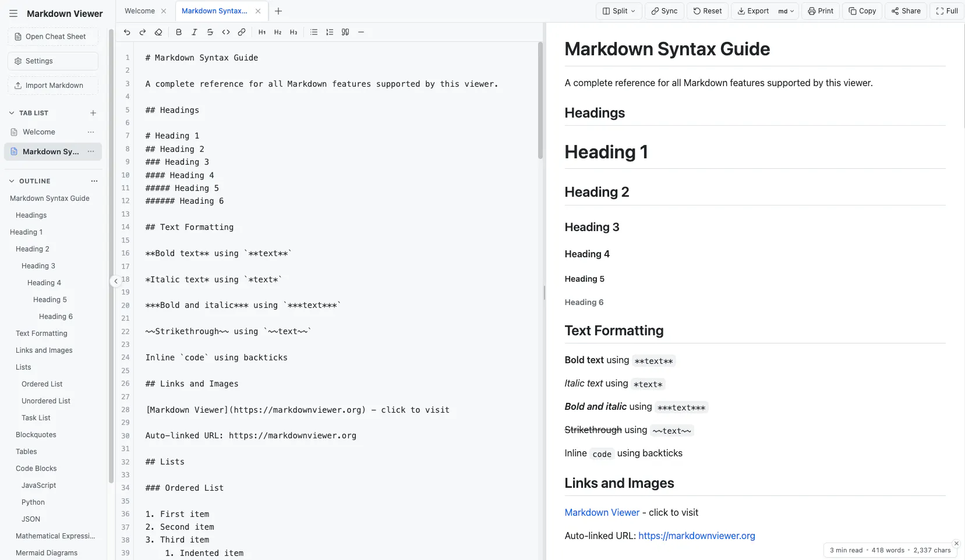Viewport: 965px width, 560px height.
Task: Apply Italic formatting from toolbar
Action: click(x=195, y=32)
